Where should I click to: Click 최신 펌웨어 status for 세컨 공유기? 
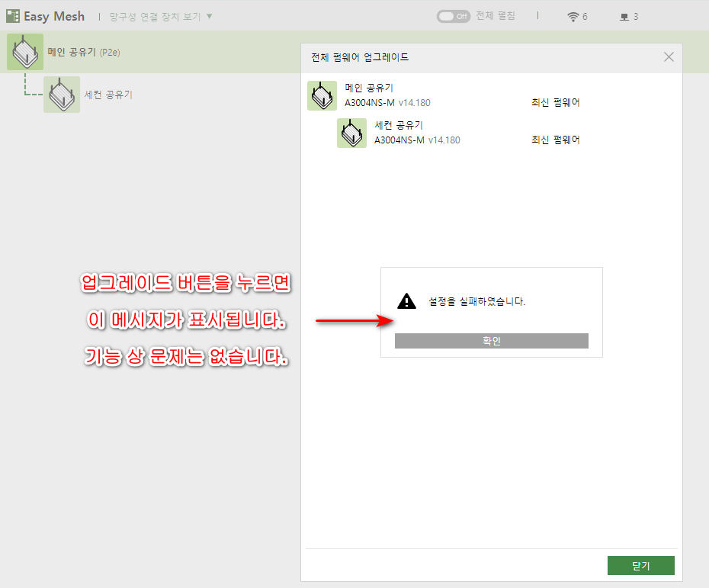556,140
